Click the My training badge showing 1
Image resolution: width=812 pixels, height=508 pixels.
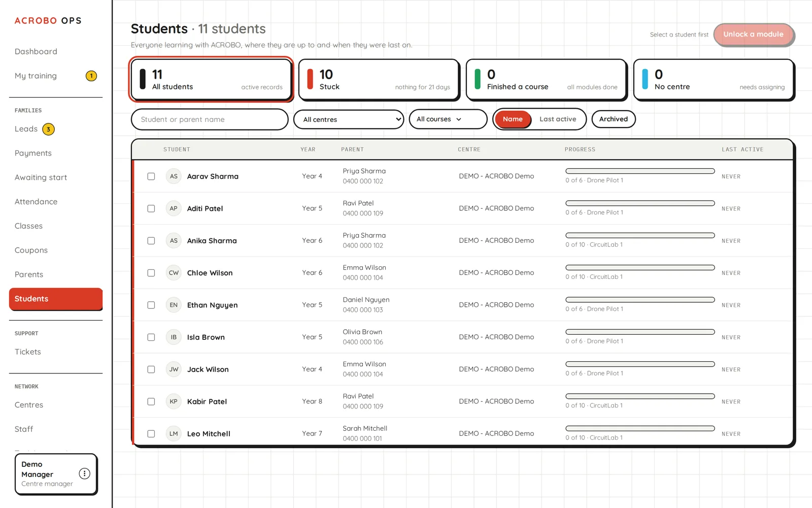click(91, 76)
